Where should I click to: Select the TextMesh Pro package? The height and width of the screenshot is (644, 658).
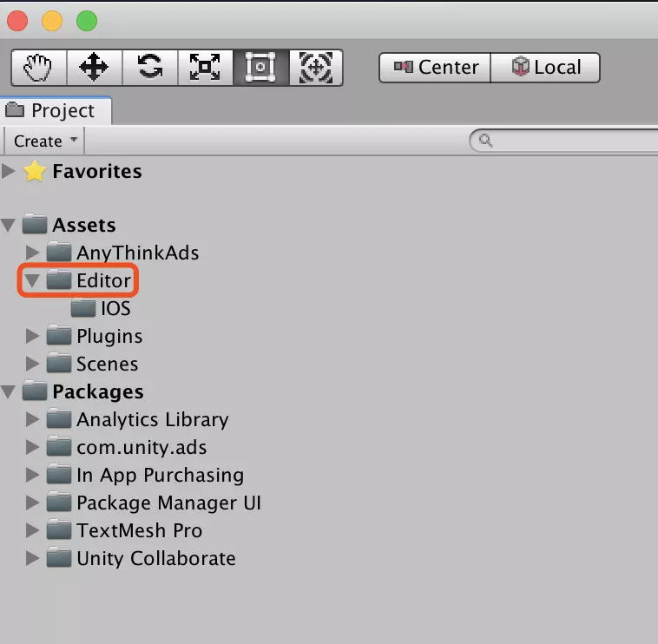[139, 530]
